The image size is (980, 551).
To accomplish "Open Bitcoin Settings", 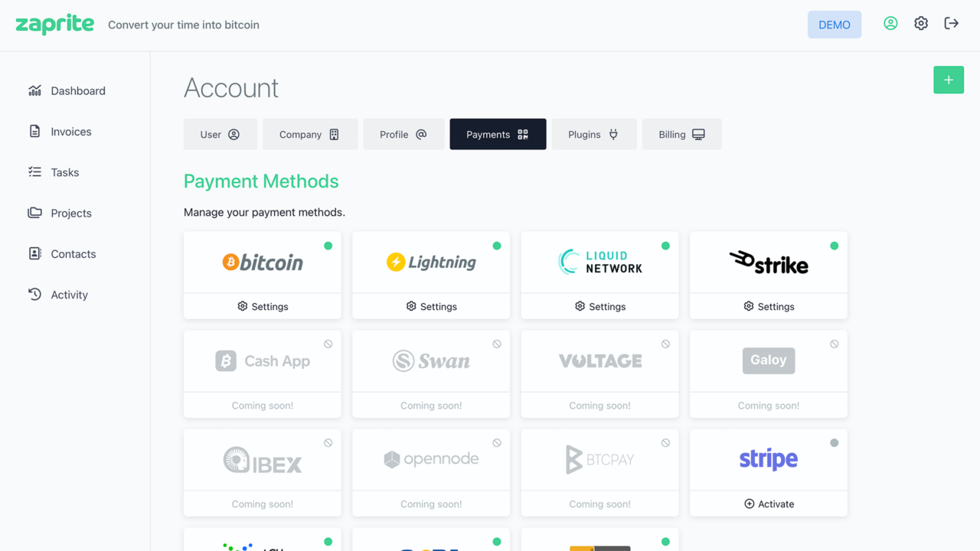I will 263,306.
